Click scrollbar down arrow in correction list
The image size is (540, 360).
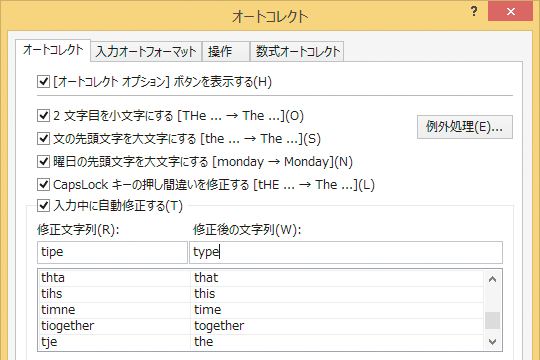492,341
